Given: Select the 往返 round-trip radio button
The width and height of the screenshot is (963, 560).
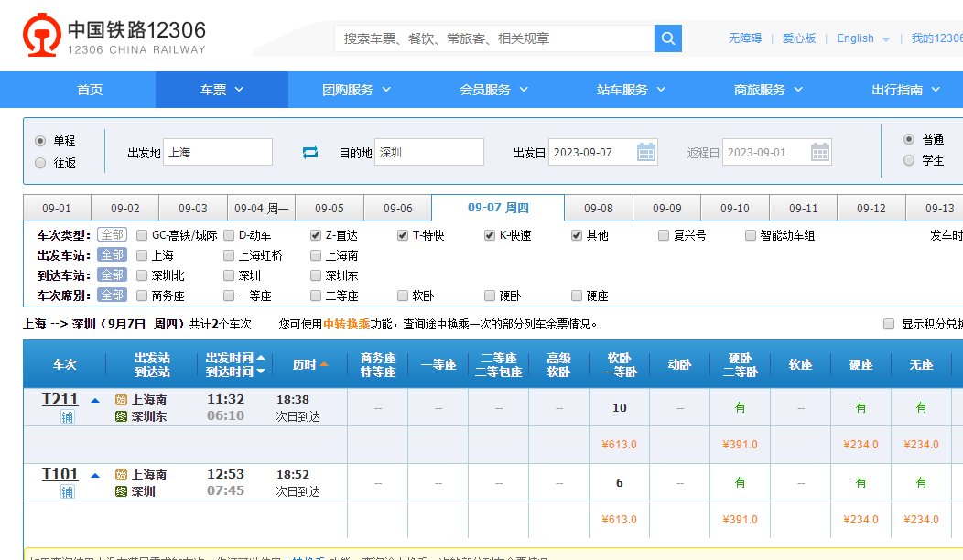Looking at the screenshot, I should [40, 163].
